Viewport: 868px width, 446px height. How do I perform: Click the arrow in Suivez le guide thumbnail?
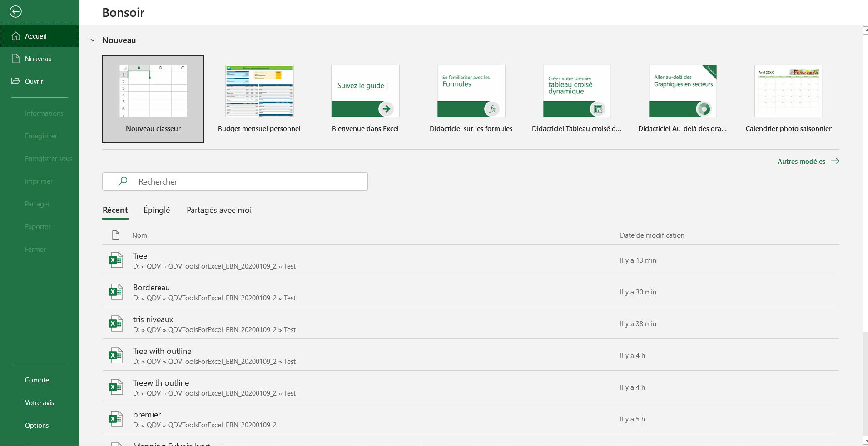(386, 109)
